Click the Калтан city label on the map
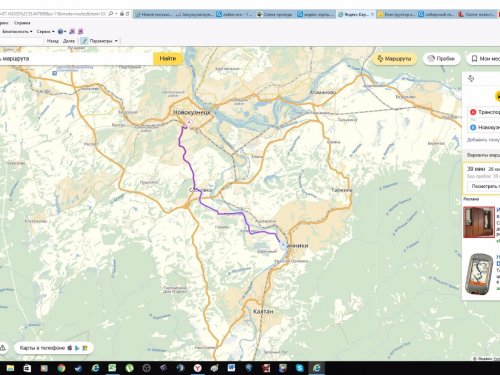Screen dimensions: 500x375 pos(263,311)
